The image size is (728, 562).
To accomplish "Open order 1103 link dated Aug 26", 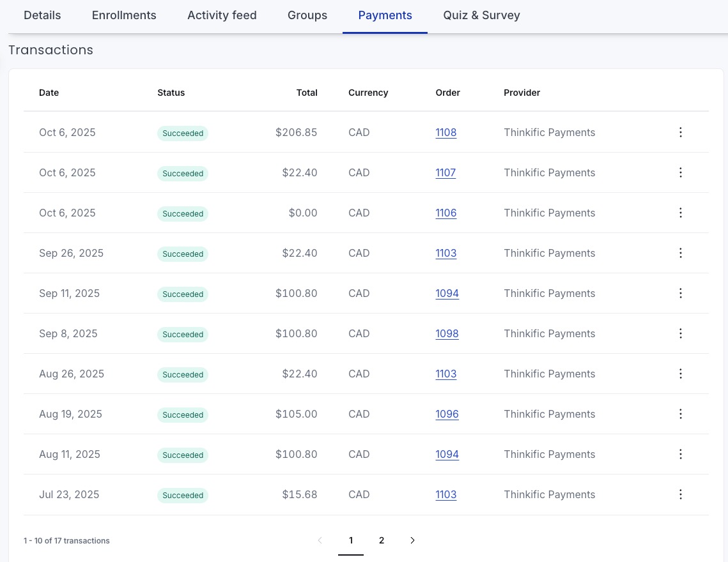I will tap(445, 374).
